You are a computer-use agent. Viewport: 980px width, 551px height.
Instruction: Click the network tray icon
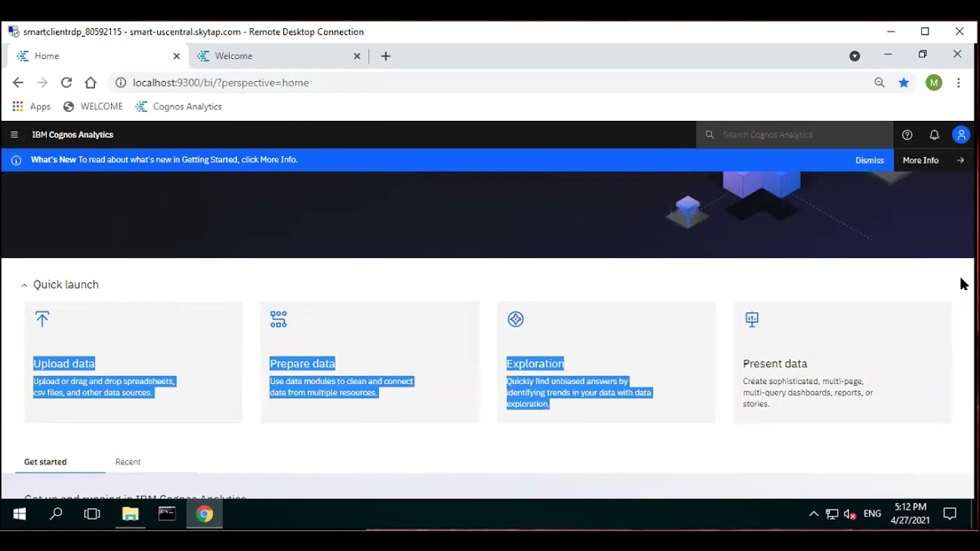point(832,514)
